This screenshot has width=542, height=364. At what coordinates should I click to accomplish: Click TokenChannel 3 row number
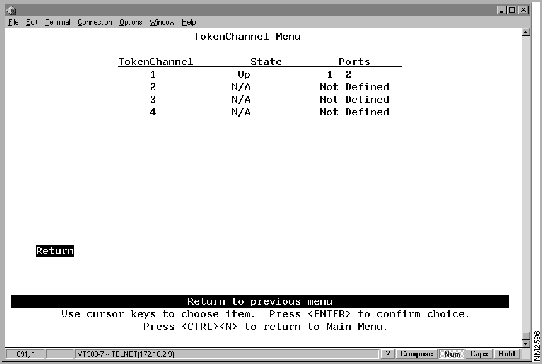(153, 100)
